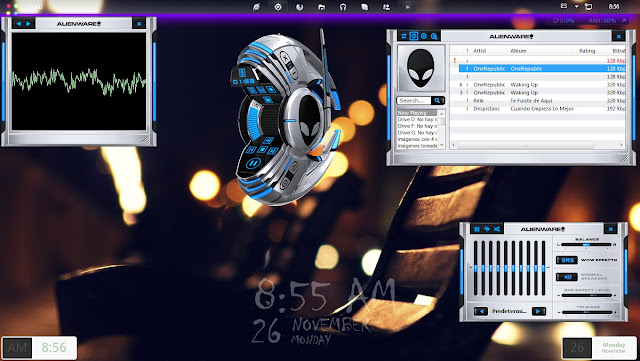Select track 3 OneRepublic Waking Up row
The height and width of the screenshot is (361, 640).
click(x=542, y=93)
